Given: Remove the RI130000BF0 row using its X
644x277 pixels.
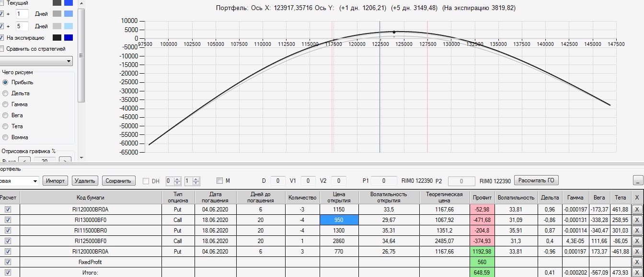Looking at the screenshot, I should point(637,220).
